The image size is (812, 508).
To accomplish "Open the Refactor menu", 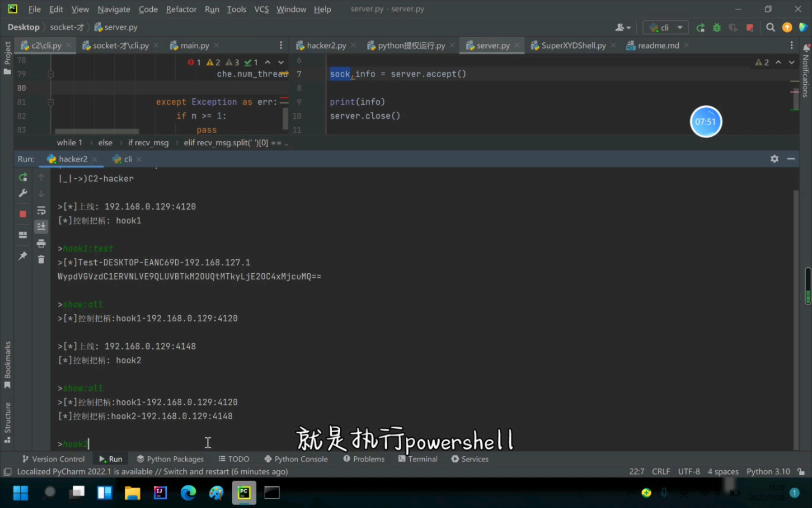I will (x=181, y=9).
